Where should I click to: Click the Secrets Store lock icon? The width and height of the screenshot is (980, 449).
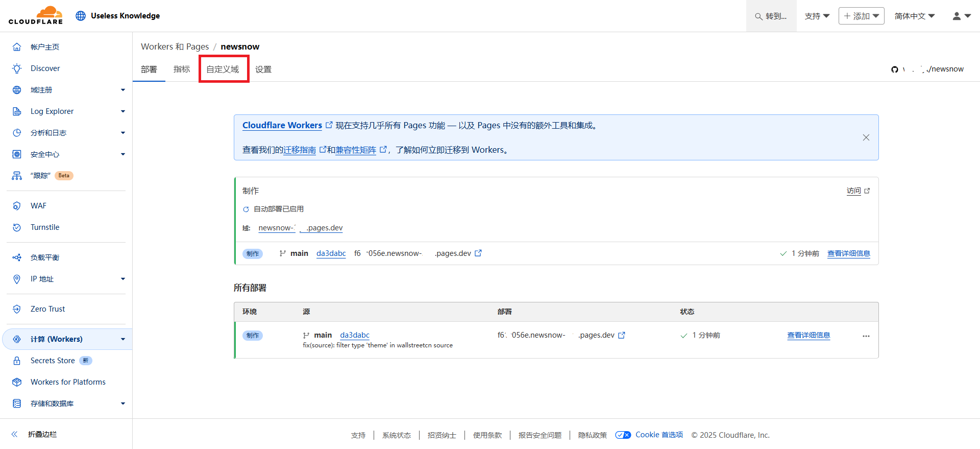click(x=17, y=361)
